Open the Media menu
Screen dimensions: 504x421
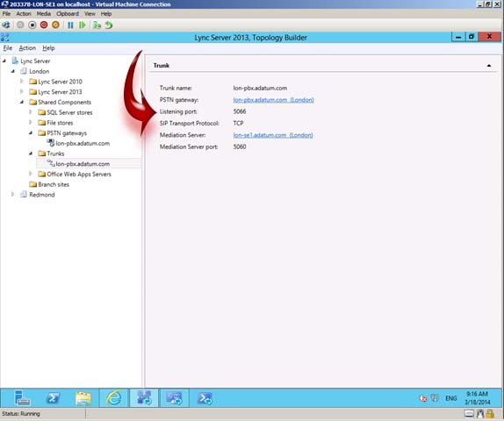coord(43,14)
